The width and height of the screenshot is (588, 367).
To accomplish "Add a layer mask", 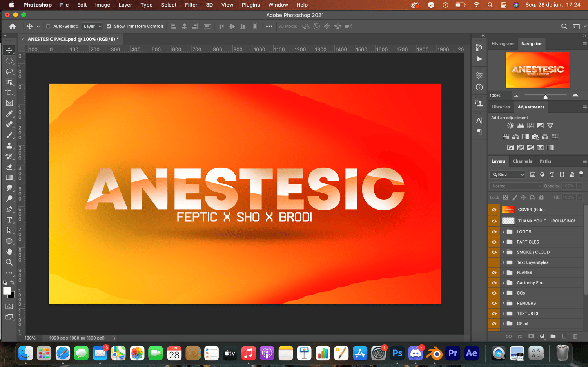I will click(x=531, y=336).
